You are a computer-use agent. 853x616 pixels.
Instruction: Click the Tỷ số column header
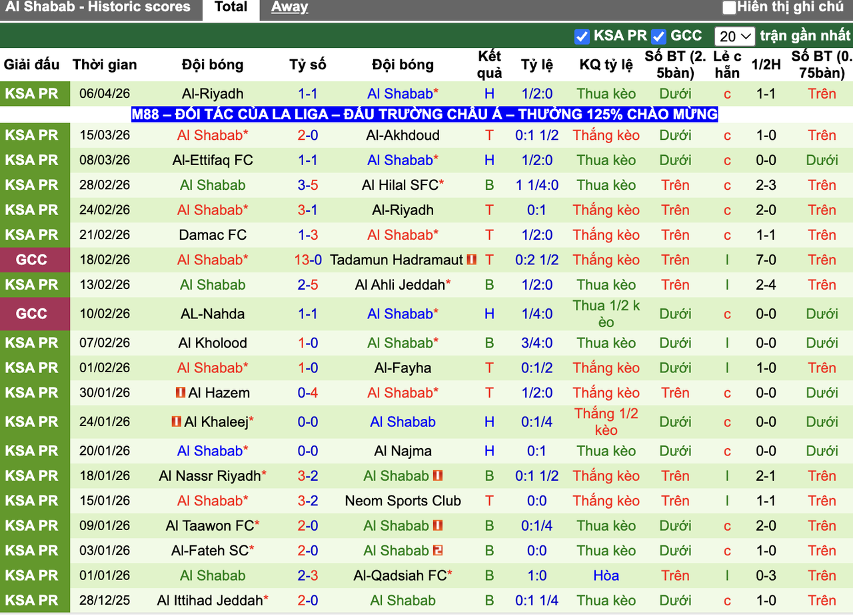[x=308, y=65]
